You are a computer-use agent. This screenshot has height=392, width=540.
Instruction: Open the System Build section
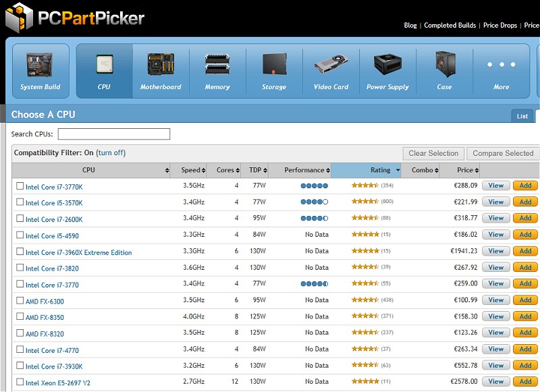coord(40,71)
